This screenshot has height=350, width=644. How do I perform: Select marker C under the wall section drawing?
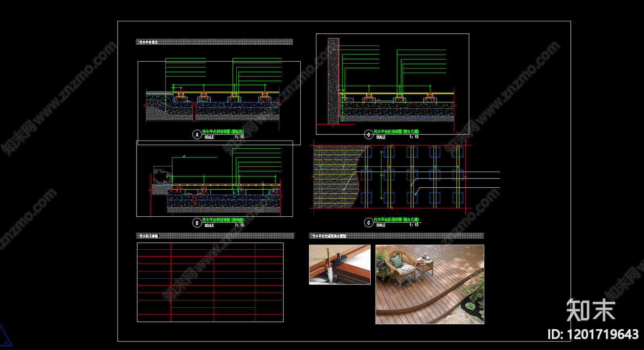[368, 135]
